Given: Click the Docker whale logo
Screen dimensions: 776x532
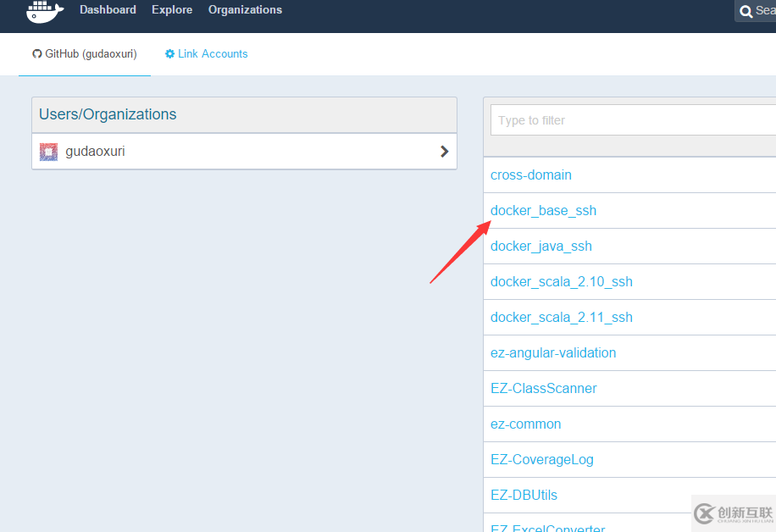Looking at the screenshot, I should [x=45, y=11].
